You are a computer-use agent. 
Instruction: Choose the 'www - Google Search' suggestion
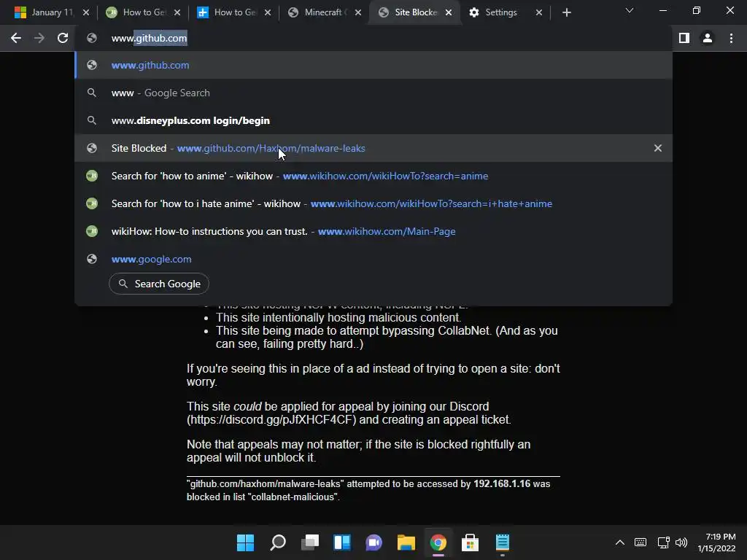(x=373, y=93)
